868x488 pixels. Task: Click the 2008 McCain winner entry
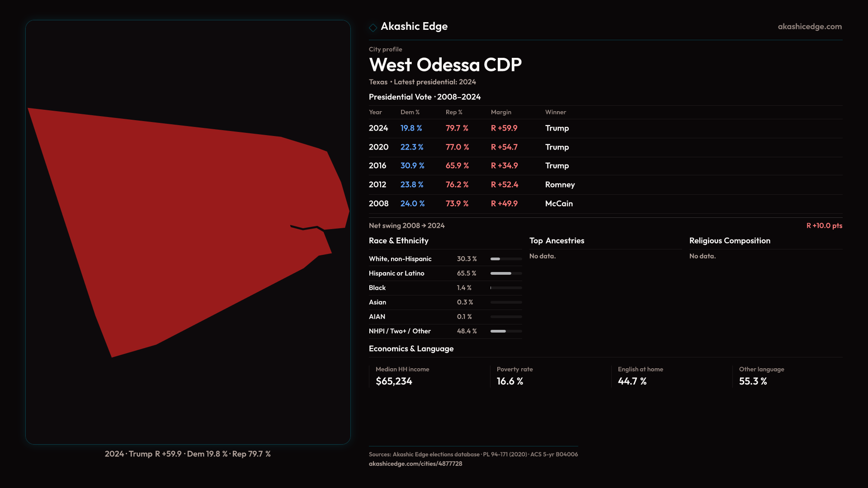coord(559,204)
